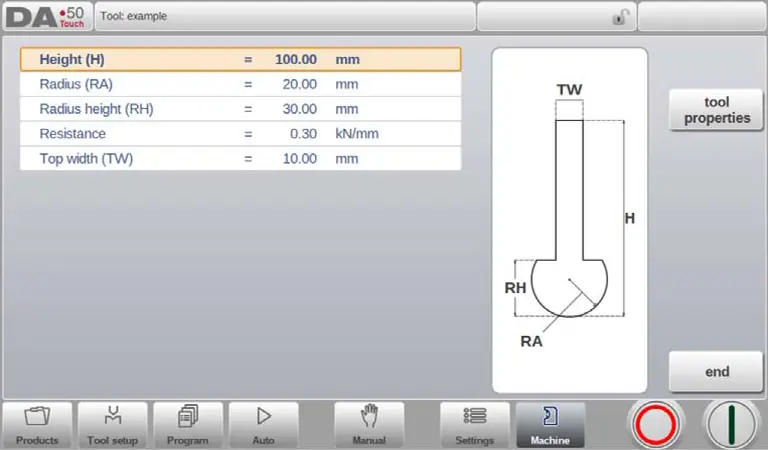768x450 pixels.
Task: Switch to the Tool setup screen
Action: pyautogui.click(x=113, y=425)
